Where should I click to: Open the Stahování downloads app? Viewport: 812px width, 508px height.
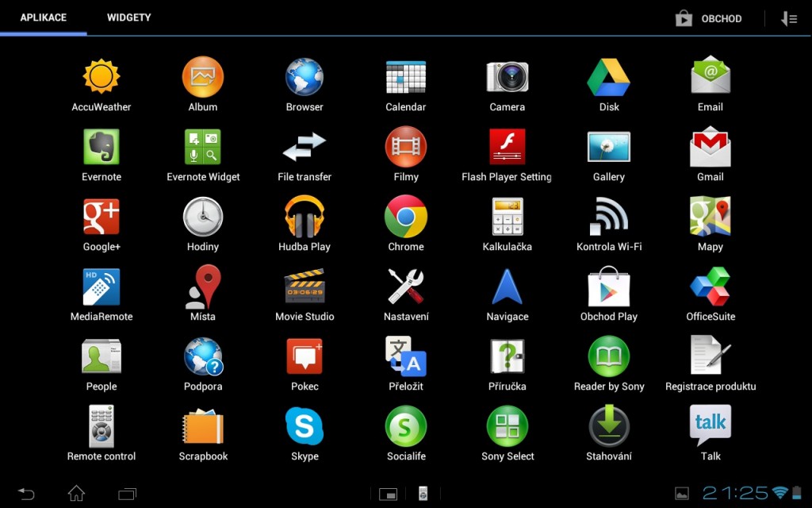click(609, 426)
